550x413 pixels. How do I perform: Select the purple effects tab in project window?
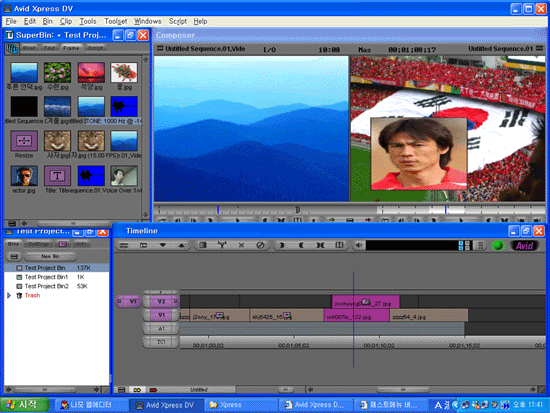coord(62,244)
